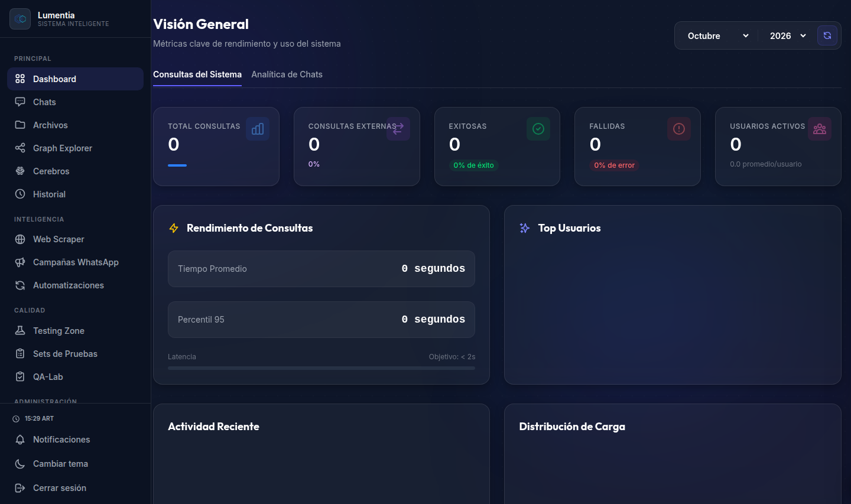Viewport: 851px width, 504px height.
Task: Switch to Consultas del Sistema tab
Action: coord(197,74)
